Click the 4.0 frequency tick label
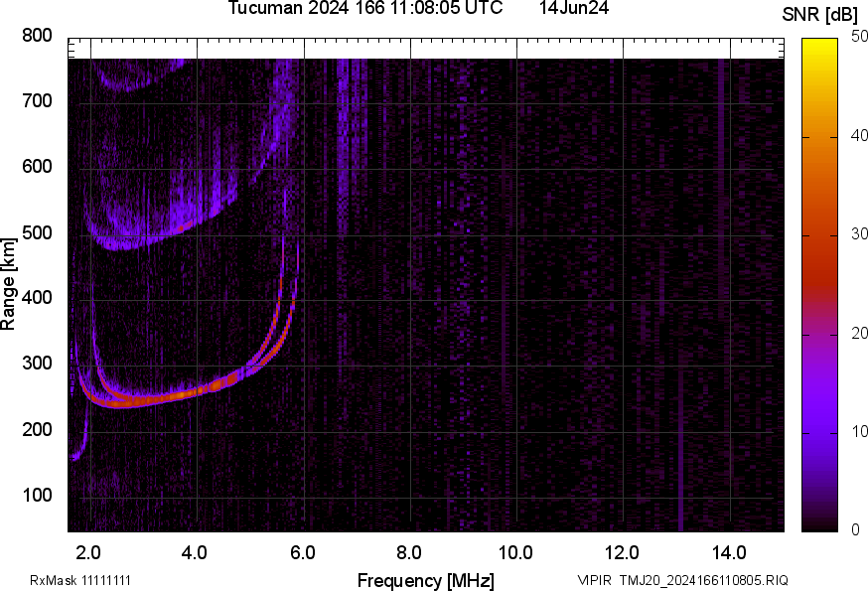 click(x=195, y=553)
